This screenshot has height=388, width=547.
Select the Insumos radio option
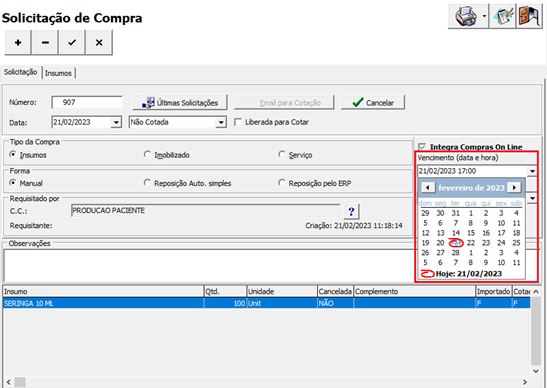click(13, 154)
